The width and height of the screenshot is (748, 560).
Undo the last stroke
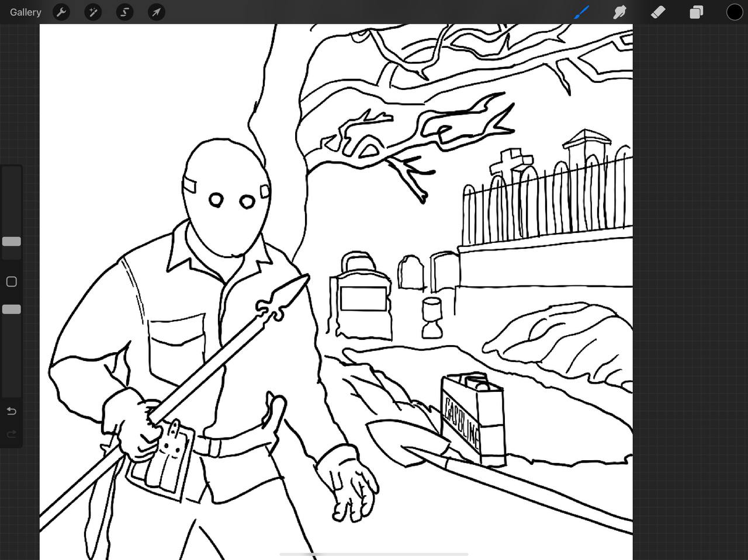point(11,411)
